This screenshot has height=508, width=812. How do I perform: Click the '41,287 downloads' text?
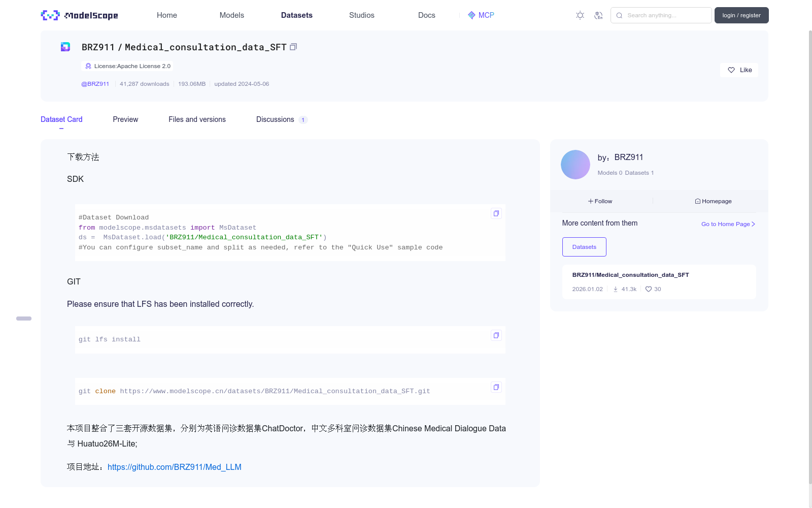coord(145,84)
